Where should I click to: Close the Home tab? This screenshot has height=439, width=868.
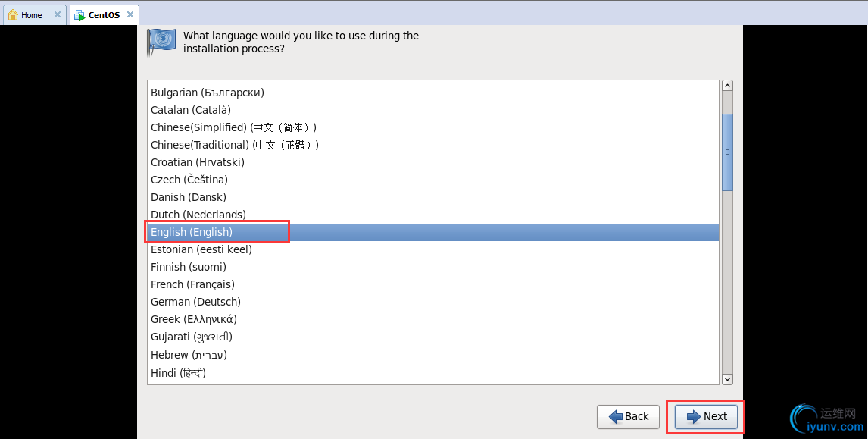(58, 14)
